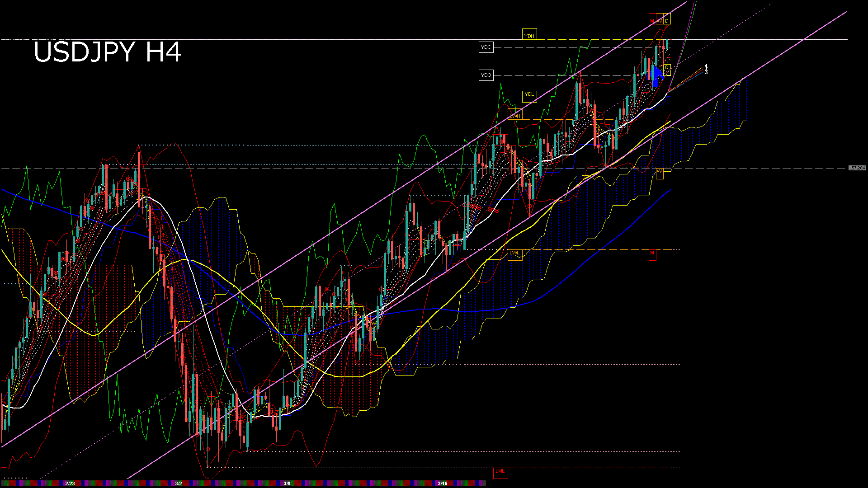Select the red M box at top
Image resolution: width=868 pixels, height=488 pixels.
click(x=652, y=20)
